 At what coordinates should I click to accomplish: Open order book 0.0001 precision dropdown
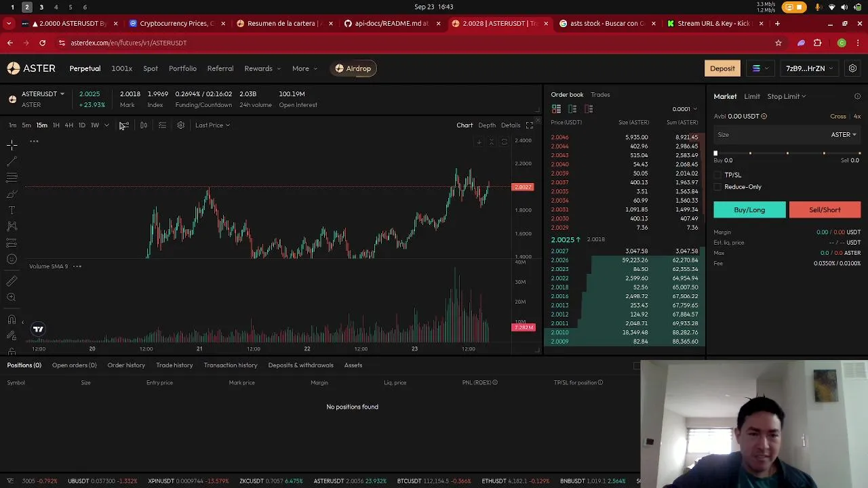(x=684, y=109)
